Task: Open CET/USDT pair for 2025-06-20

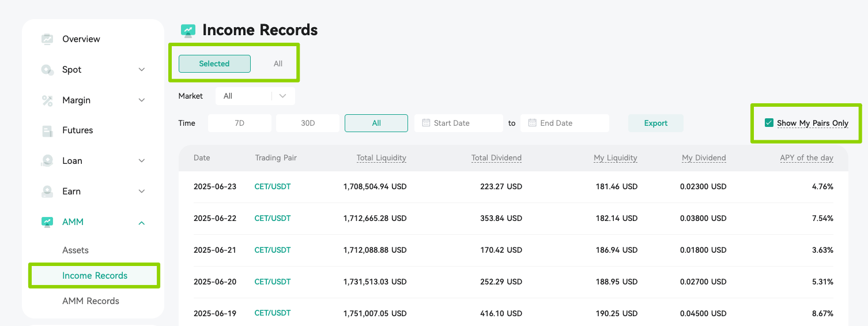Action: 273,282
